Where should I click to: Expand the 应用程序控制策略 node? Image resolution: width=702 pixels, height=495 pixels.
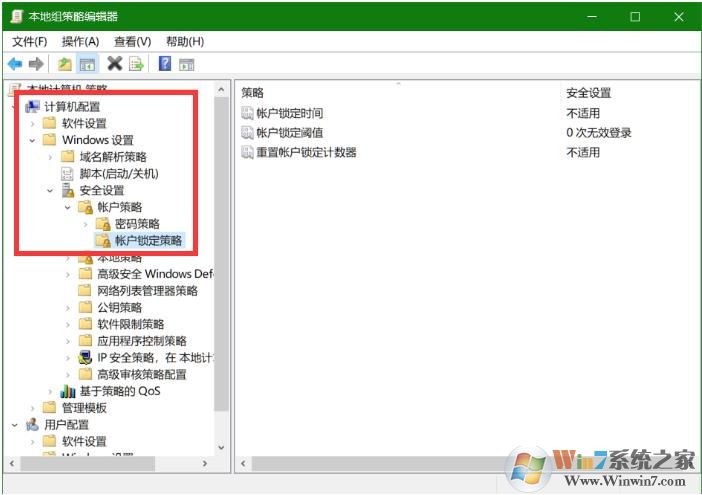(x=68, y=341)
